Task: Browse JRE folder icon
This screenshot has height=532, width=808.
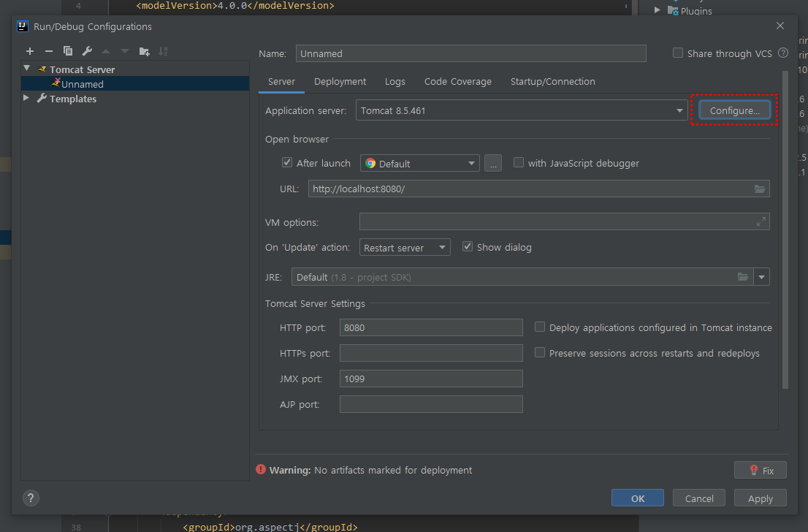Action: pos(742,277)
